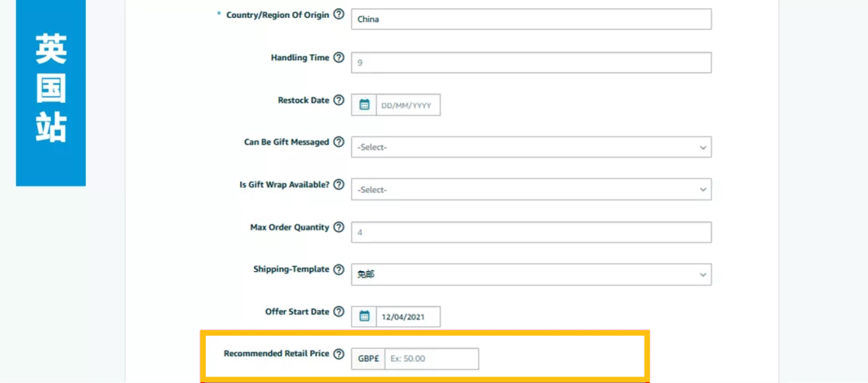Expand the Is Gift Wrap Available dropdown
The width and height of the screenshot is (868, 383).
tap(531, 189)
